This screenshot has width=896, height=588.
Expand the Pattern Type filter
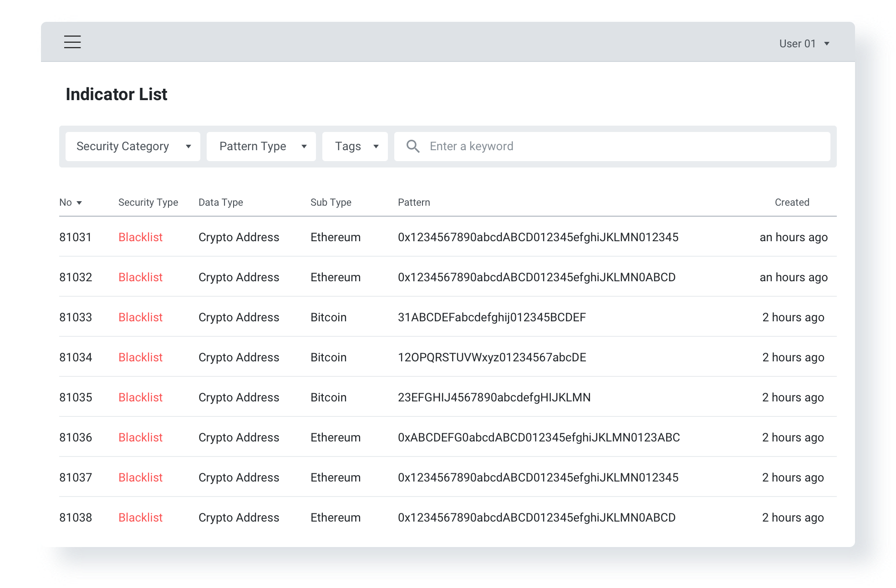[261, 147]
